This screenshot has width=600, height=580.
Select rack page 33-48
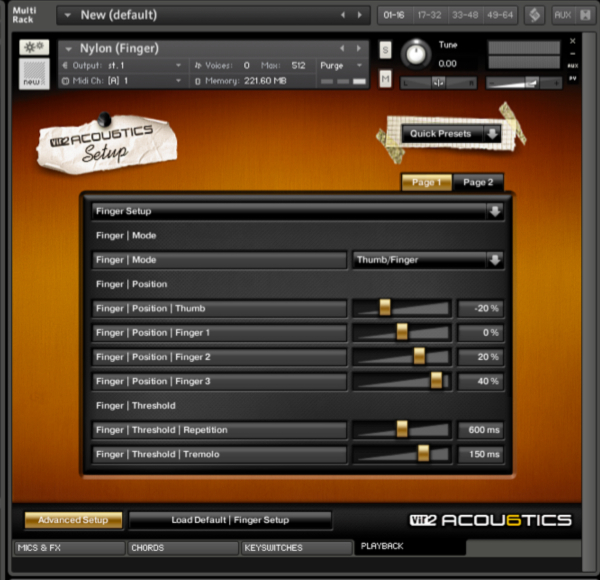465,15
